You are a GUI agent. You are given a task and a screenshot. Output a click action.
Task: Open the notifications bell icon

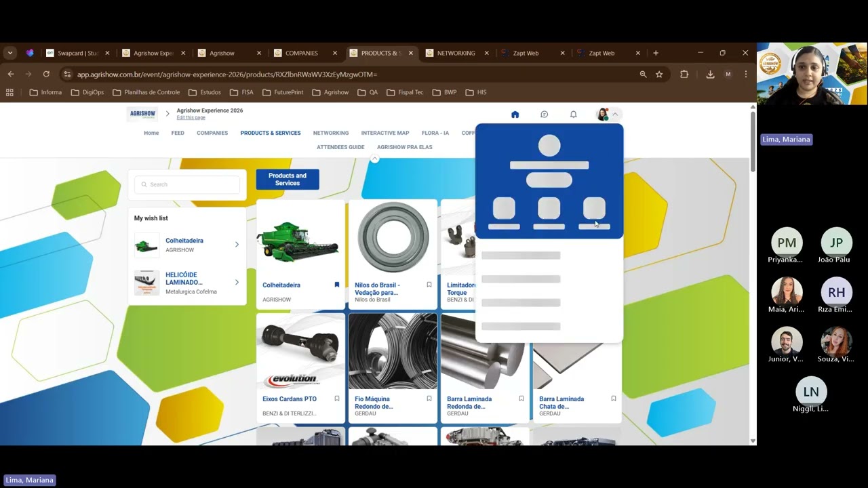point(573,115)
